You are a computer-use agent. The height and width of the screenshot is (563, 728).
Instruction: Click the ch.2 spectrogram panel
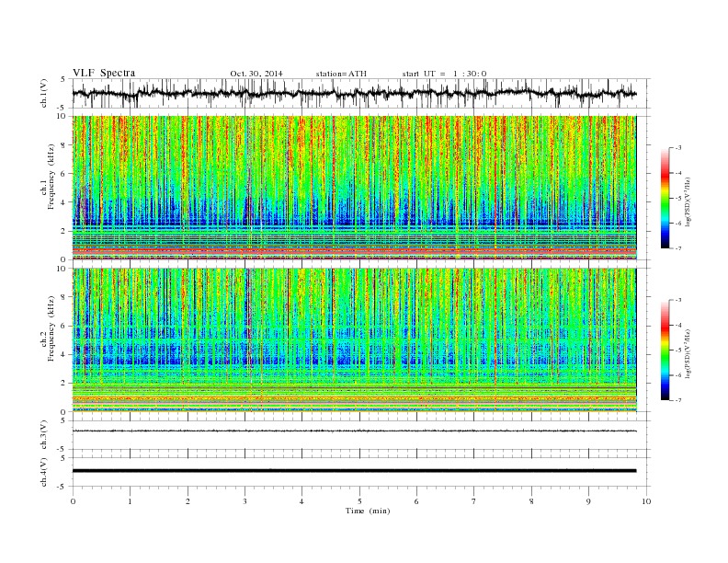click(x=354, y=340)
